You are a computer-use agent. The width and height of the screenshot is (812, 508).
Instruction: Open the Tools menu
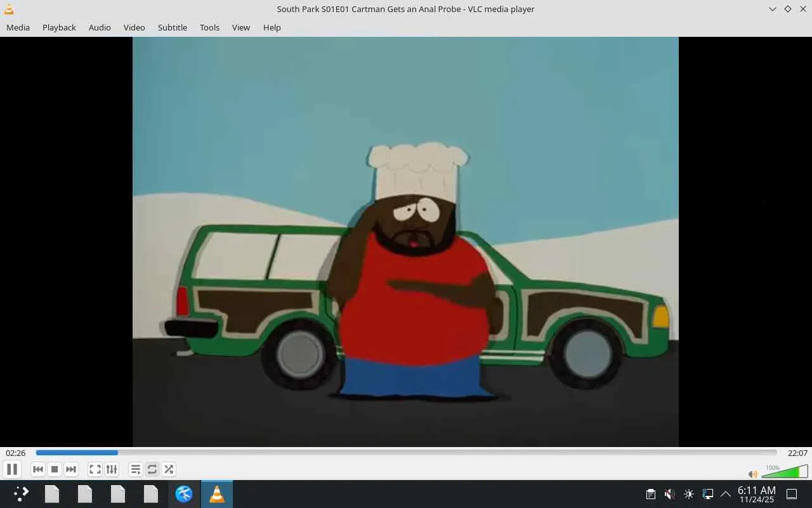[209, 27]
